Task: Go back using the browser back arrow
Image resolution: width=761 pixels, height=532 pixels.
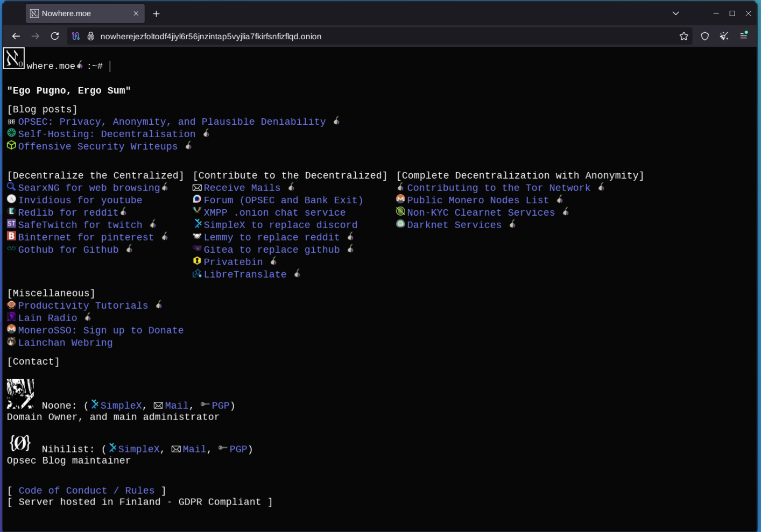Action: (x=16, y=36)
